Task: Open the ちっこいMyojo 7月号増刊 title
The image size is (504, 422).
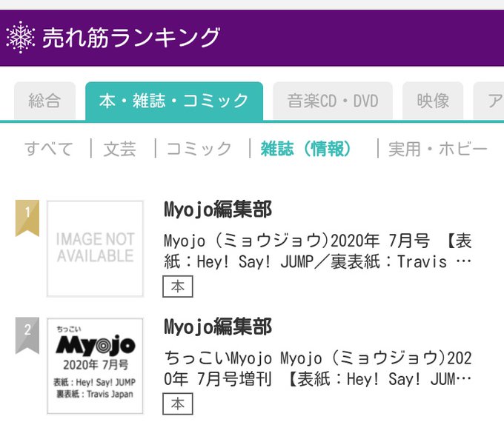Action: (x=317, y=369)
